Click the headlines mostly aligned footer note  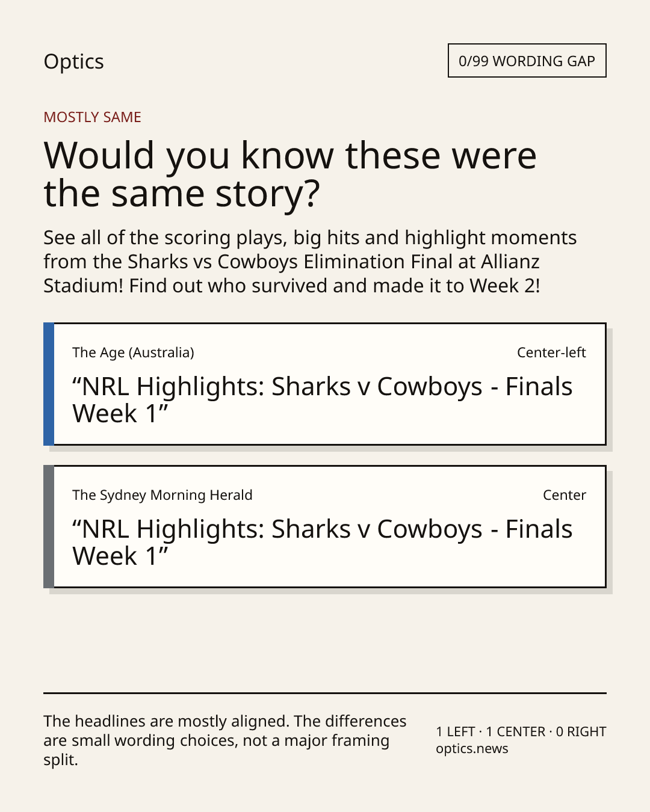tap(225, 740)
